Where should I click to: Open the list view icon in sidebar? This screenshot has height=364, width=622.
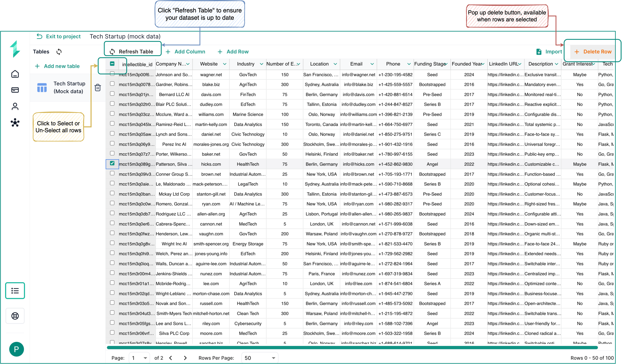15,291
